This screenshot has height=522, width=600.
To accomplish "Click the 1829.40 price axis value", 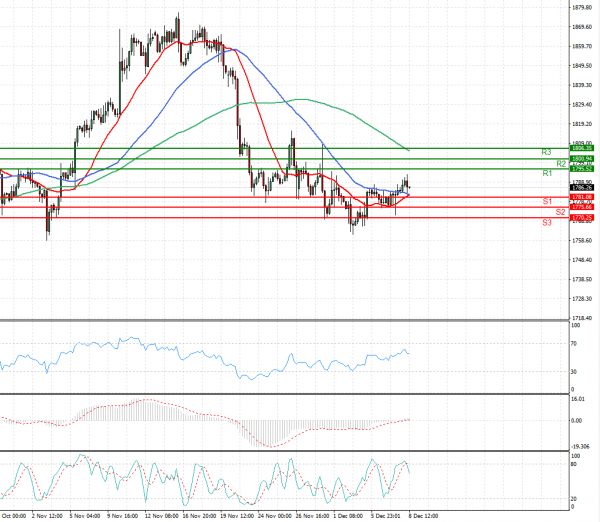I will click(x=582, y=104).
